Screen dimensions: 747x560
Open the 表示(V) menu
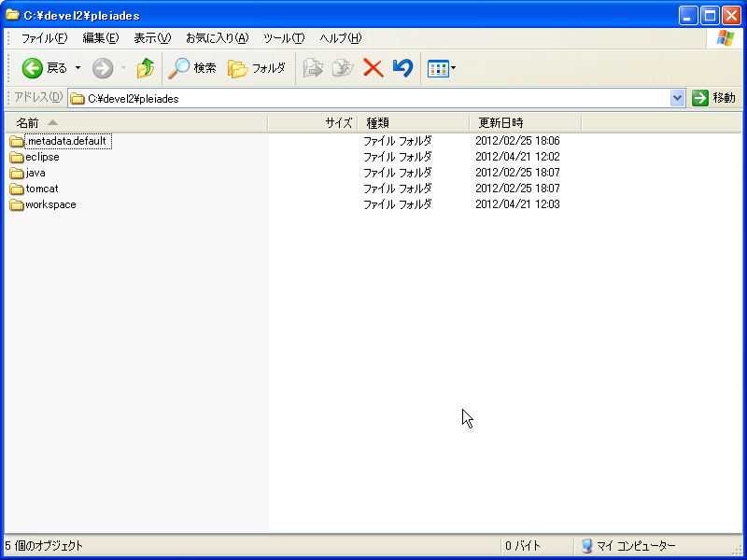[x=152, y=38]
